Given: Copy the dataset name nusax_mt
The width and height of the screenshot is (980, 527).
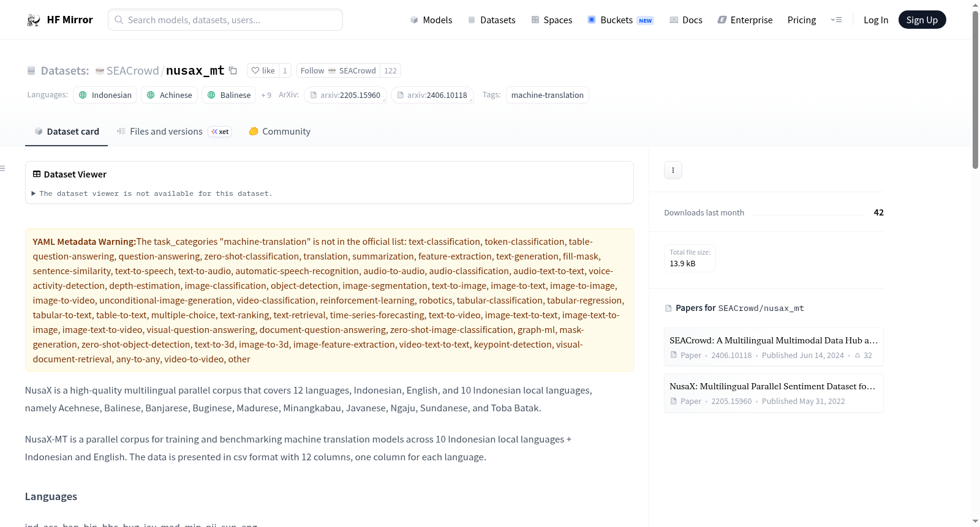Looking at the screenshot, I should click(x=233, y=70).
